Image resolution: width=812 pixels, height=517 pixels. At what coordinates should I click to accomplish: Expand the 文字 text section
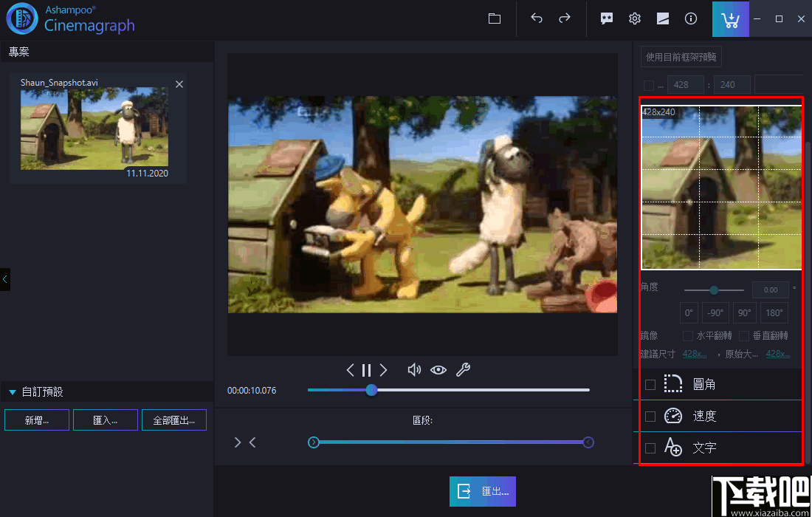[x=704, y=448]
